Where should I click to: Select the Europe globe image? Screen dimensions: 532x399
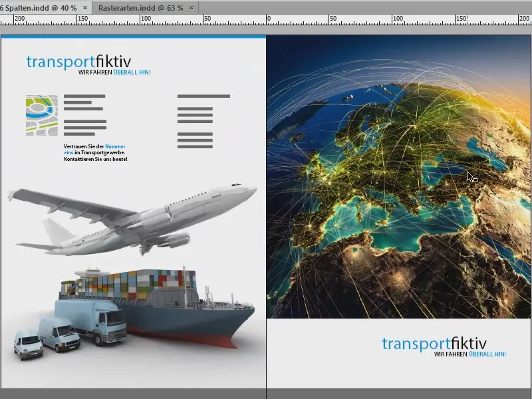(398, 176)
